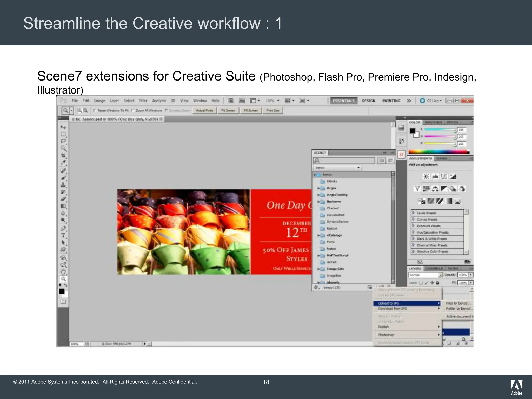Toggle lock transparent pixels in Layers

[x=421, y=283]
